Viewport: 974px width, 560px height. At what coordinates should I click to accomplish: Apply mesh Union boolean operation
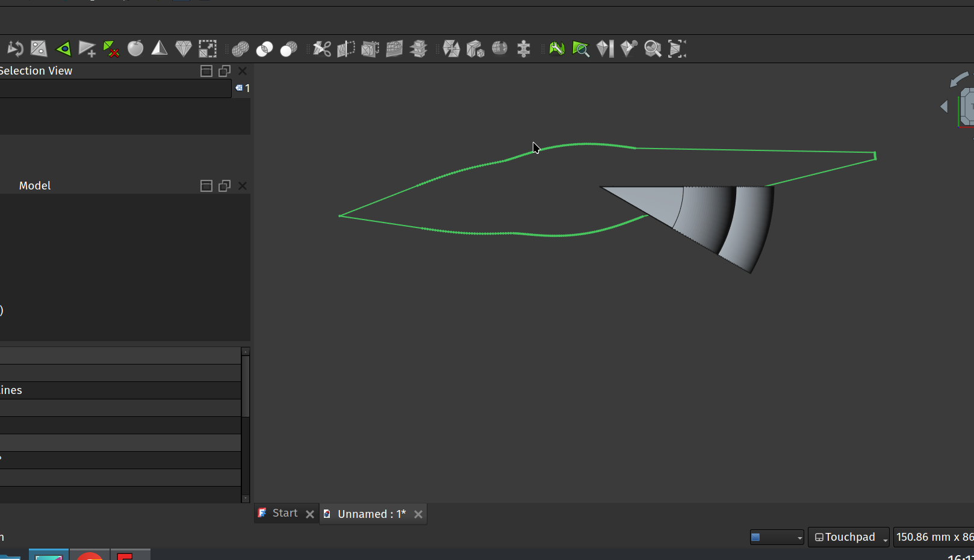[240, 49]
